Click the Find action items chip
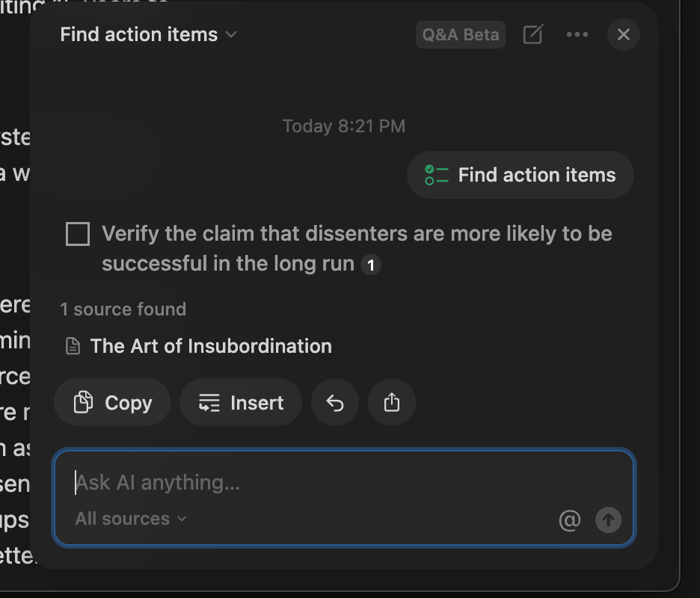This screenshot has width=700, height=598. (520, 175)
